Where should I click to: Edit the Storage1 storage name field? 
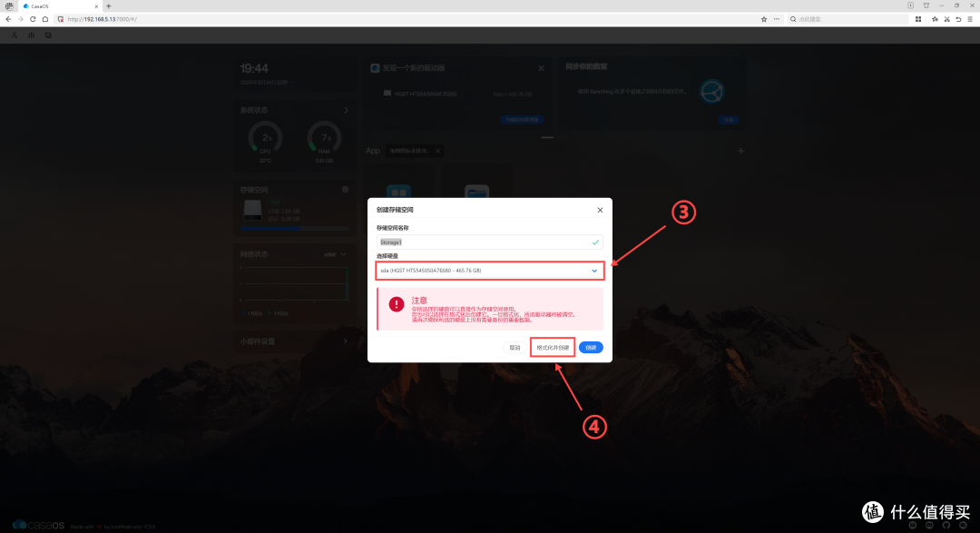click(x=489, y=242)
